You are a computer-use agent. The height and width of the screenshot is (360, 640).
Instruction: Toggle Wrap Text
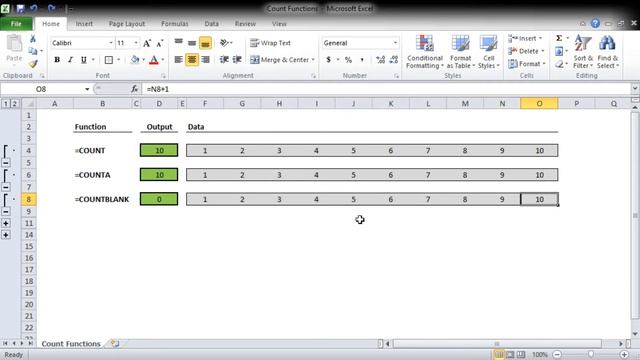pyautogui.click(x=270, y=43)
